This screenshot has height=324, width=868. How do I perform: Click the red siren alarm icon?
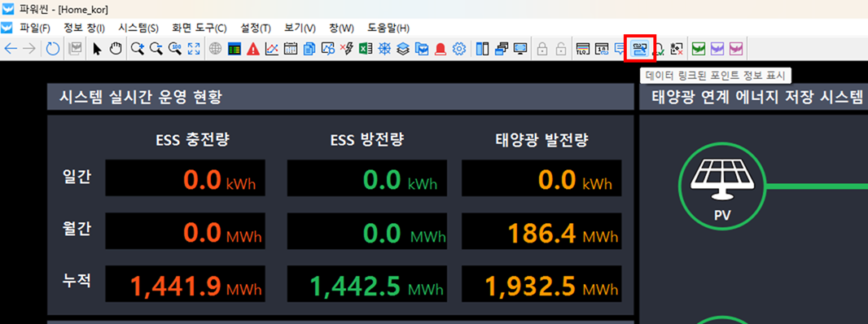[441, 50]
